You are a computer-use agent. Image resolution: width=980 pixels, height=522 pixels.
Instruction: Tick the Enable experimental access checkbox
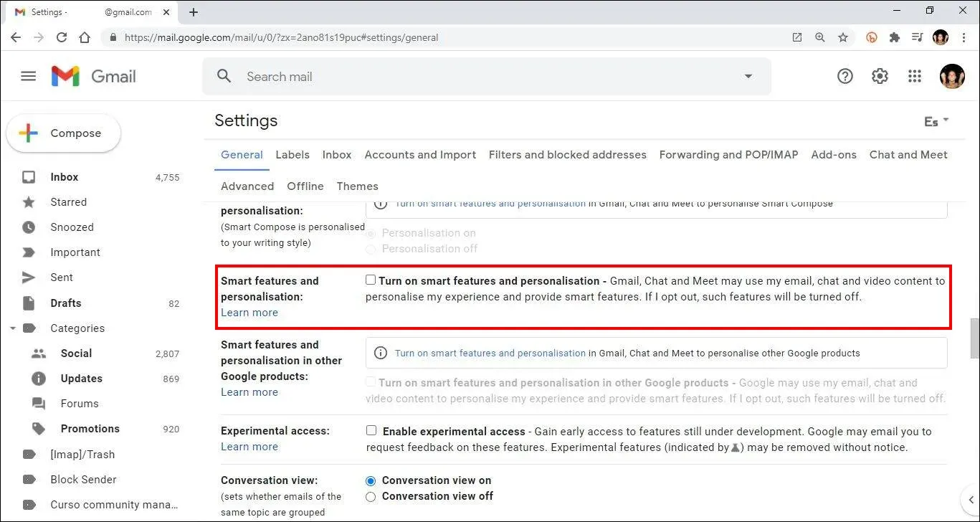371,431
